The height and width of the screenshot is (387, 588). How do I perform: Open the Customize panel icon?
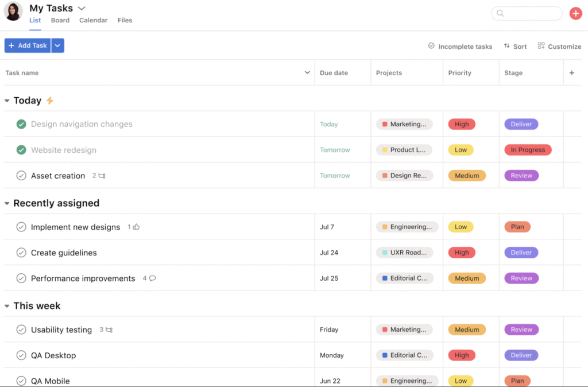(540, 46)
